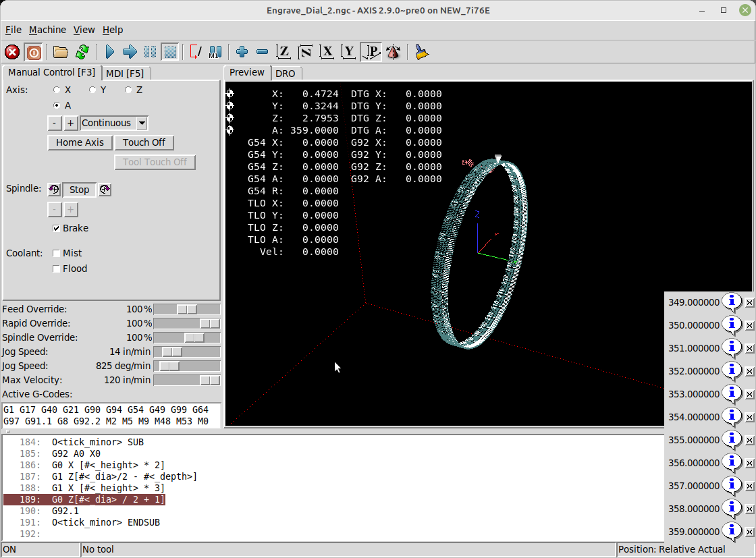Click the zoom in plus icon
Viewport: 756px width, 558px height.
(242, 52)
